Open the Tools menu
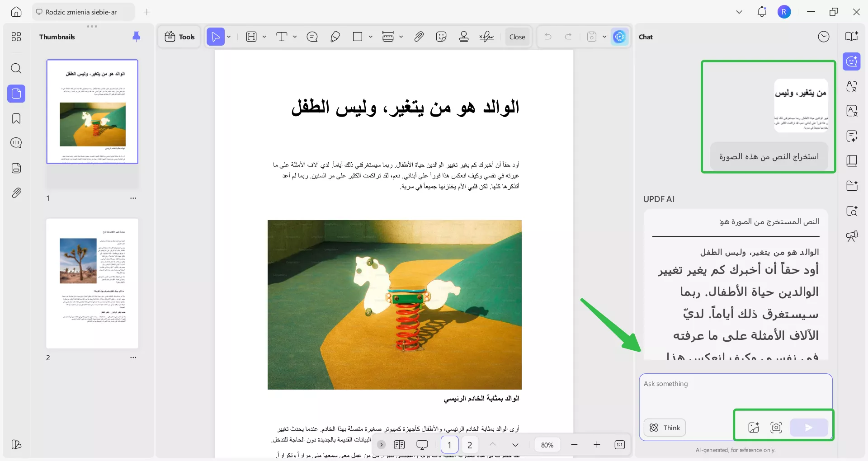This screenshot has height=461, width=868. tap(179, 37)
